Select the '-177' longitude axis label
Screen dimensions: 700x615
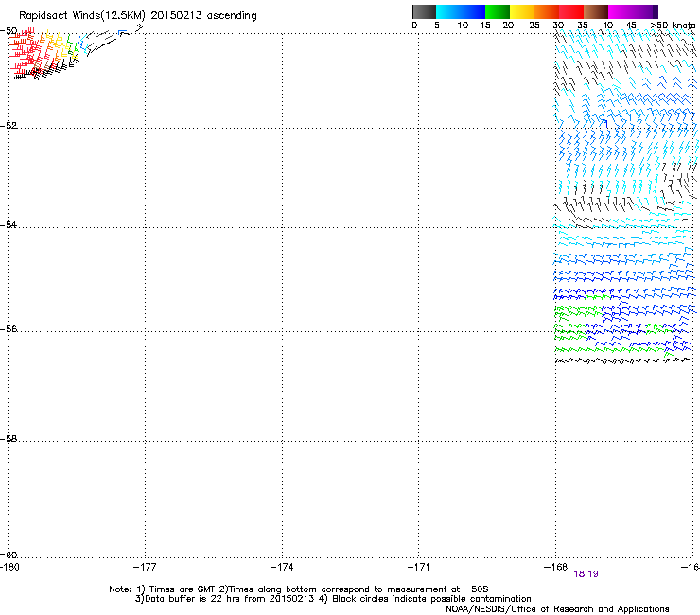tap(145, 567)
